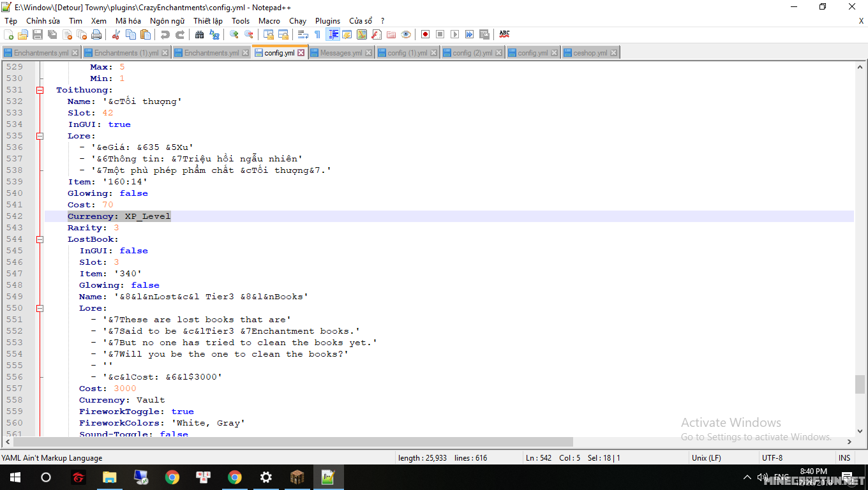Click the Stop macro recording icon
Viewport: 868px width, 490px height.
point(440,34)
